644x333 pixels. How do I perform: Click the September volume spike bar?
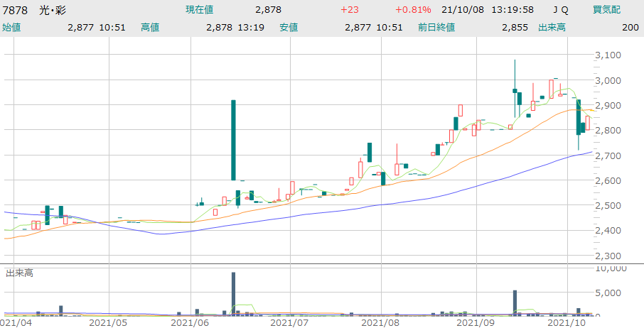[514, 302]
